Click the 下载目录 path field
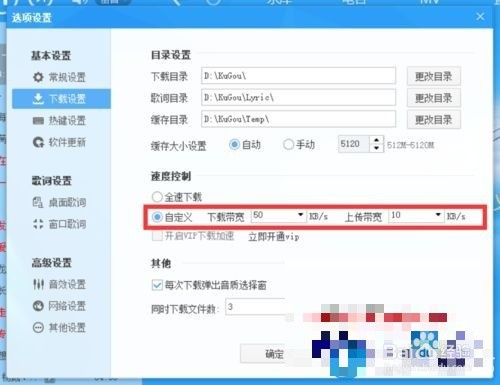This screenshot has height=385, width=500. [x=298, y=76]
